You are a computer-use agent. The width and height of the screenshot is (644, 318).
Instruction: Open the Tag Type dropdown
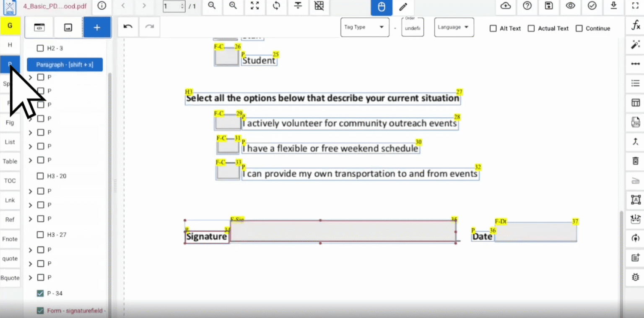pyautogui.click(x=365, y=27)
